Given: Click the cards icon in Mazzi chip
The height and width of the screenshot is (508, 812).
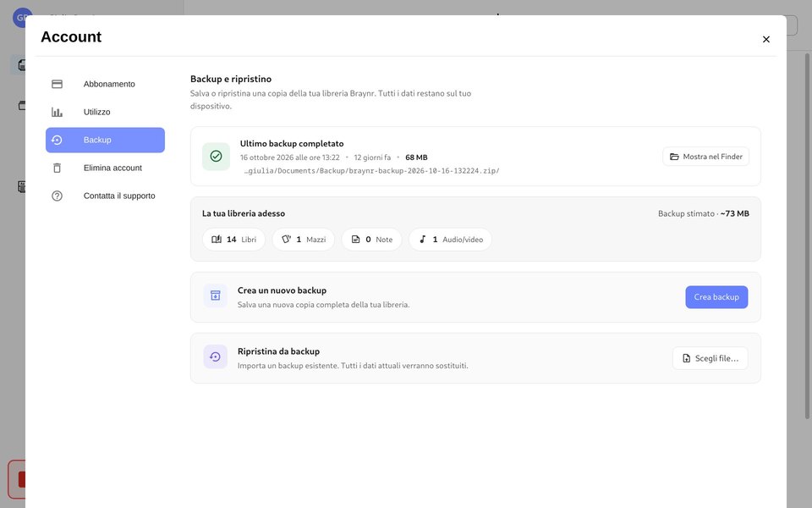Looking at the screenshot, I should point(287,240).
